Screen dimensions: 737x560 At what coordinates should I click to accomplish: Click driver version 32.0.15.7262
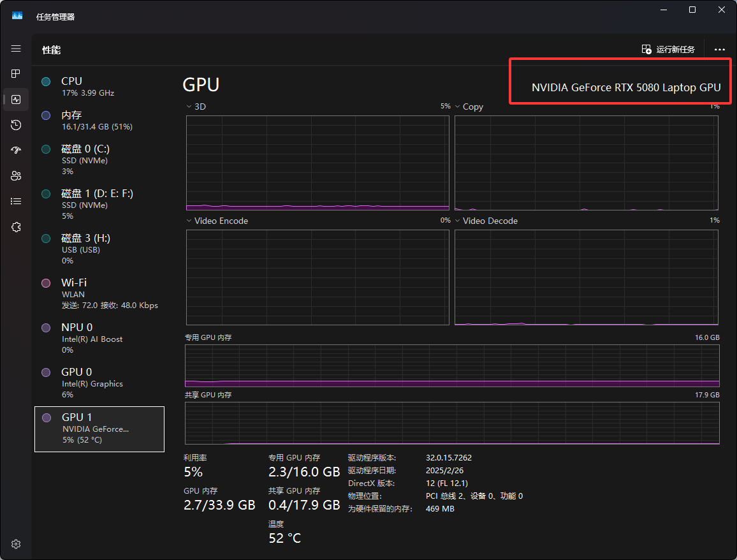click(449, 457)
